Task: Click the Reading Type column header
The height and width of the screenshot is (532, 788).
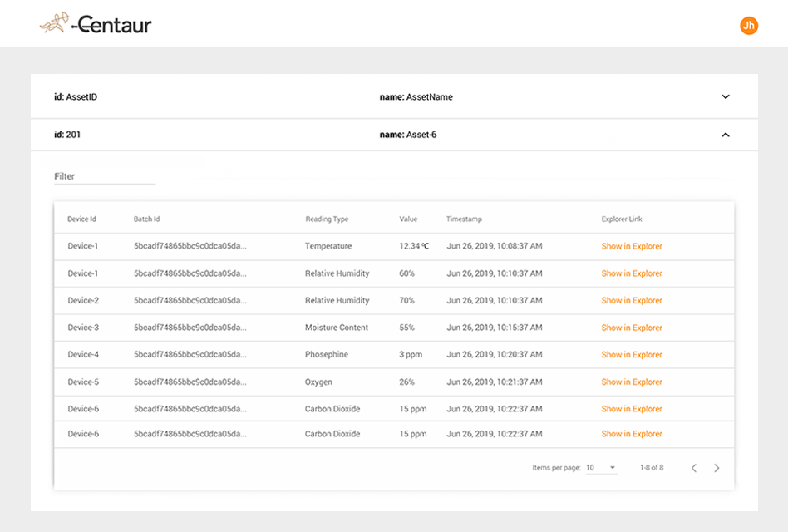Action: 328,219
